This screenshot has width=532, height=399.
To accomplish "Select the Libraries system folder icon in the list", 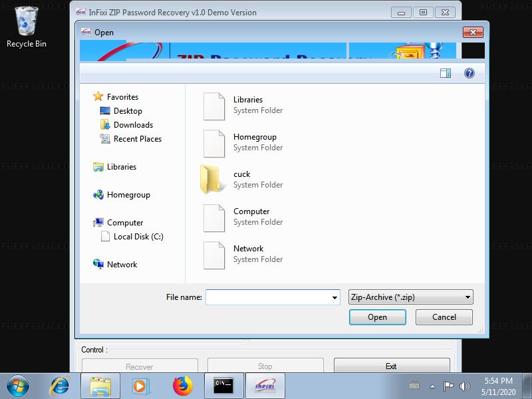I will pyautogui.click(x=213, y=106).
